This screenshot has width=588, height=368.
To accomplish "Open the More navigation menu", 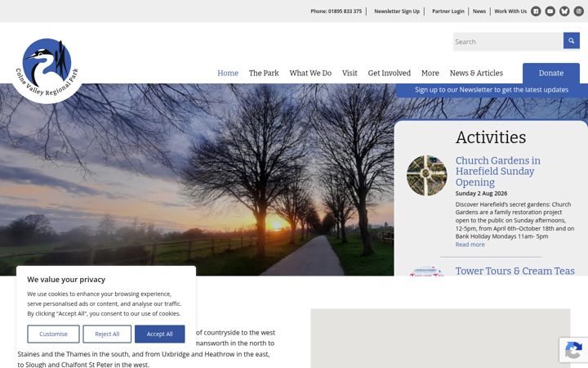I will point(430,74).
